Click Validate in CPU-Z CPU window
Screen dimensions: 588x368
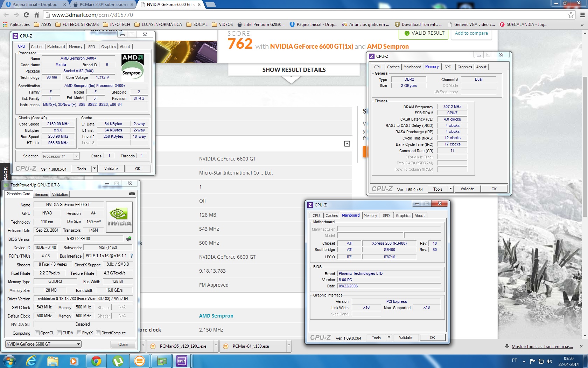(x=111, y=169)
